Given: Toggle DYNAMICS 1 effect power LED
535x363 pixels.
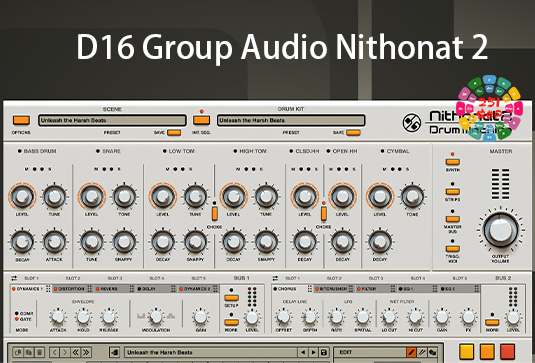Looking at the screenshot, I should 14,289.
